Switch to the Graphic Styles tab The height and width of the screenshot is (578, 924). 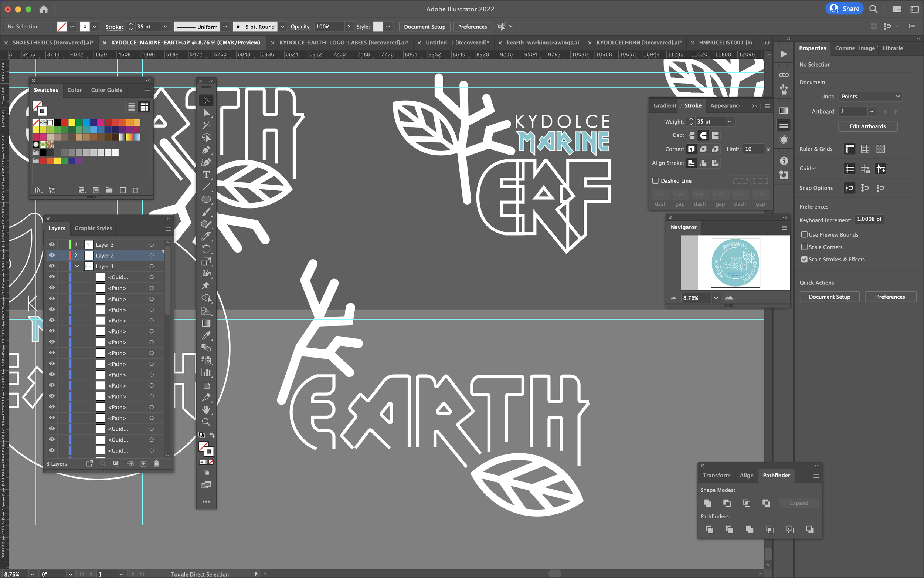click(x=93, y=228)
